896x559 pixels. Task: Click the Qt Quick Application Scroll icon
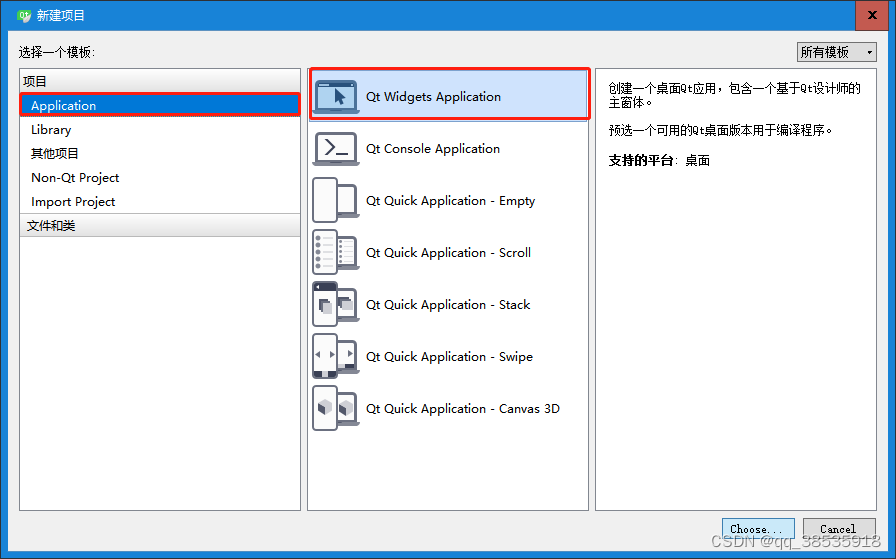pyautogui.click(x=336, y=252)
